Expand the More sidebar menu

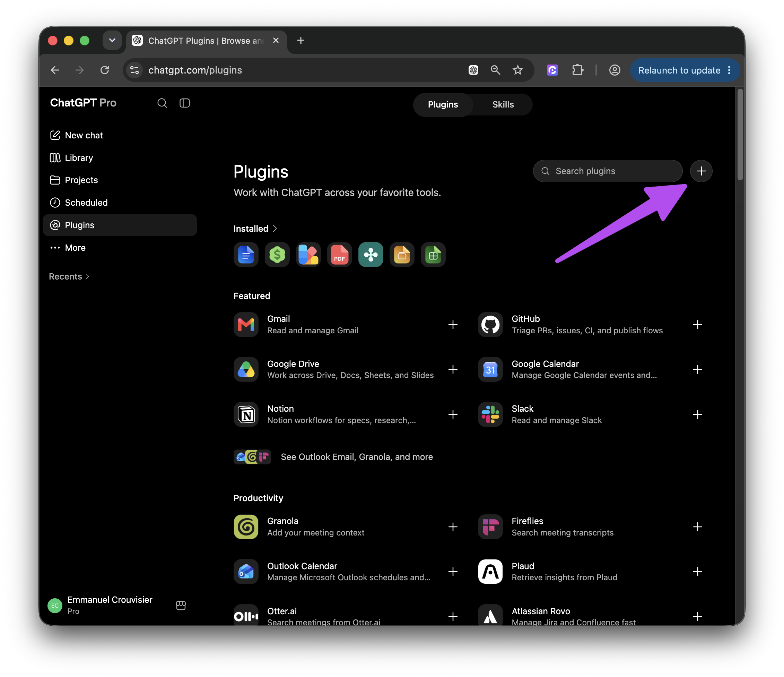(x=120, y=248)
